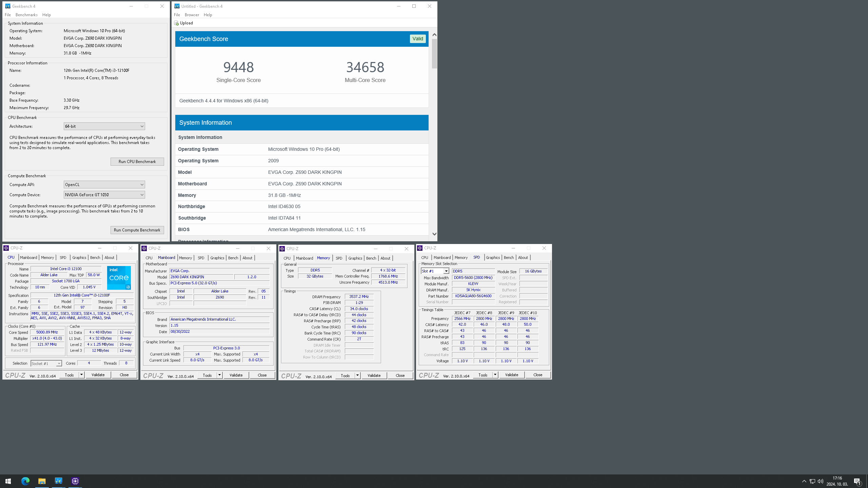The height and width of the screenshot is (488, 868).
Task: Open the Browser menu in results window
Action: (x=192, y=15)
